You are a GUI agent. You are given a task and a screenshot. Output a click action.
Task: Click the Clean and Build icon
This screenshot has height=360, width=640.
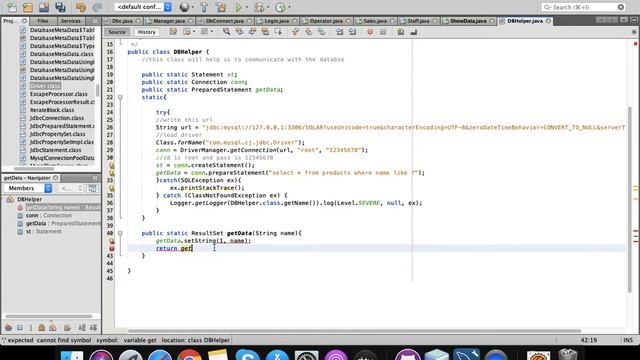221,7
